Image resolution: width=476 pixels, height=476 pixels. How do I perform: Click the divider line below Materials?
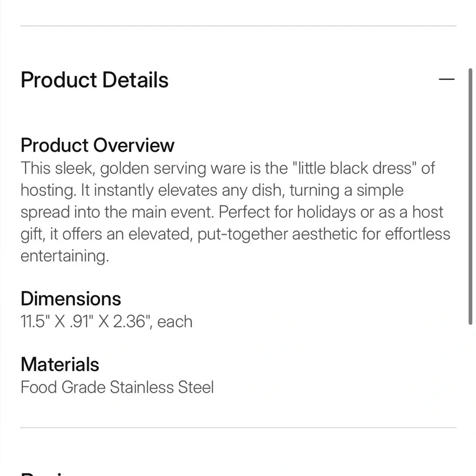point(238,427)
